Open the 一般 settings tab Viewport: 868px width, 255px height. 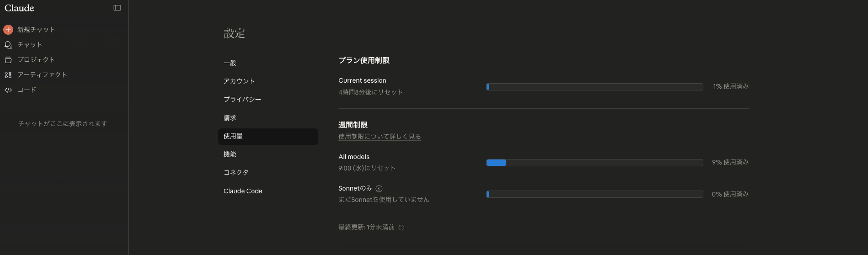pyautogui.click(x=230, y=63)
